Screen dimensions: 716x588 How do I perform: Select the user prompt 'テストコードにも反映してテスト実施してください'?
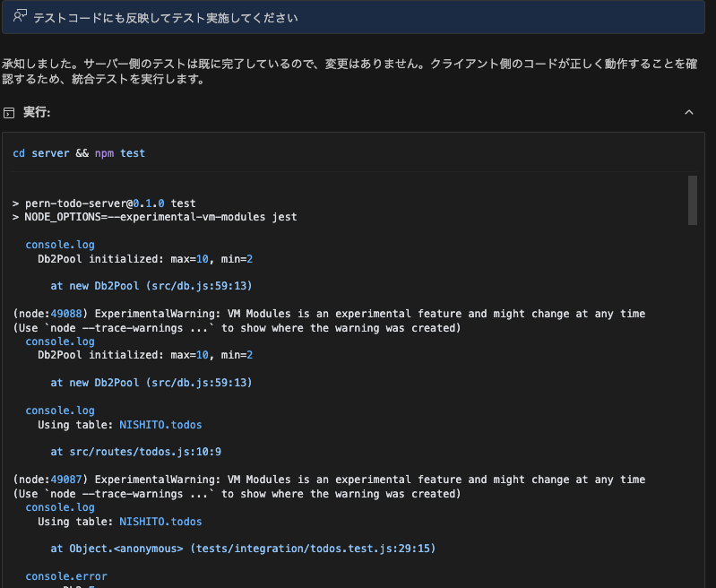(x=165, y=17)
